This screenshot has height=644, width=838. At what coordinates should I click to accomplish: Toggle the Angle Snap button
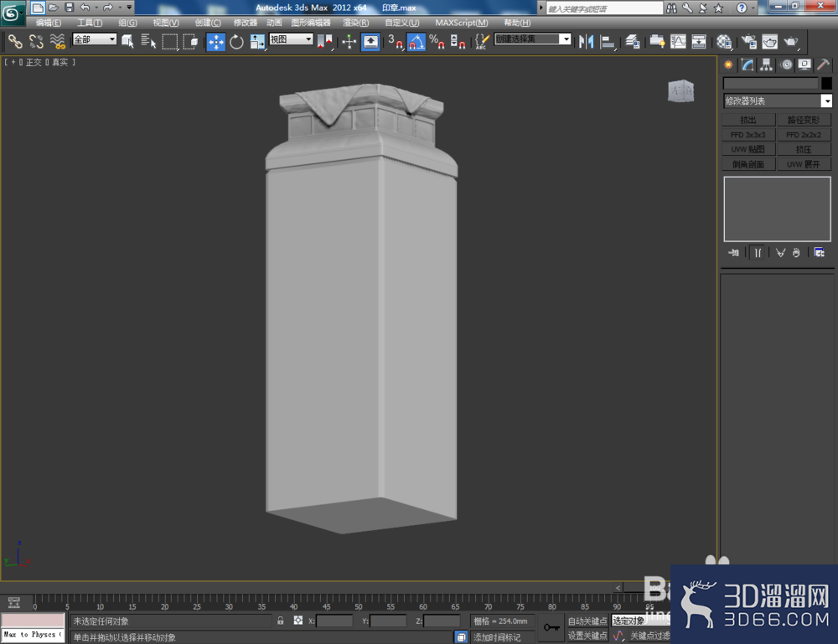pos(416,42)
